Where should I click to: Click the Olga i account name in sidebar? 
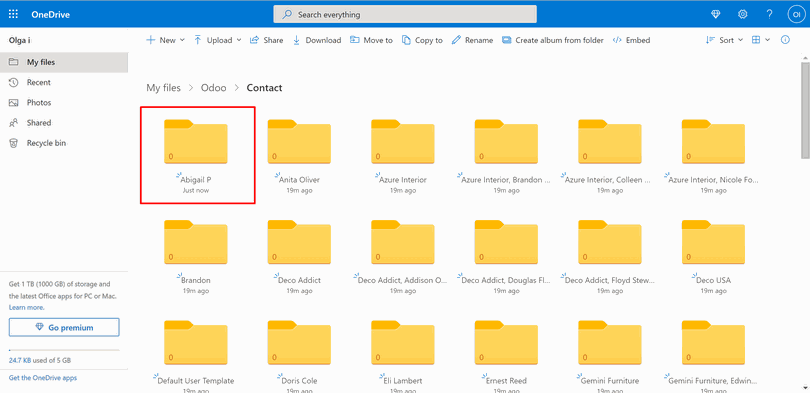(20, 40)
